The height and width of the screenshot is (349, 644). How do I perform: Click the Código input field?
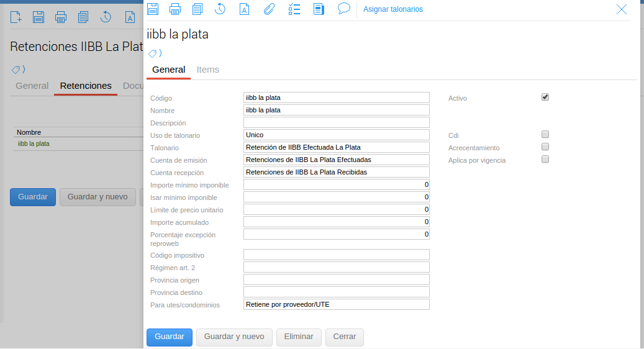(337, 97)
